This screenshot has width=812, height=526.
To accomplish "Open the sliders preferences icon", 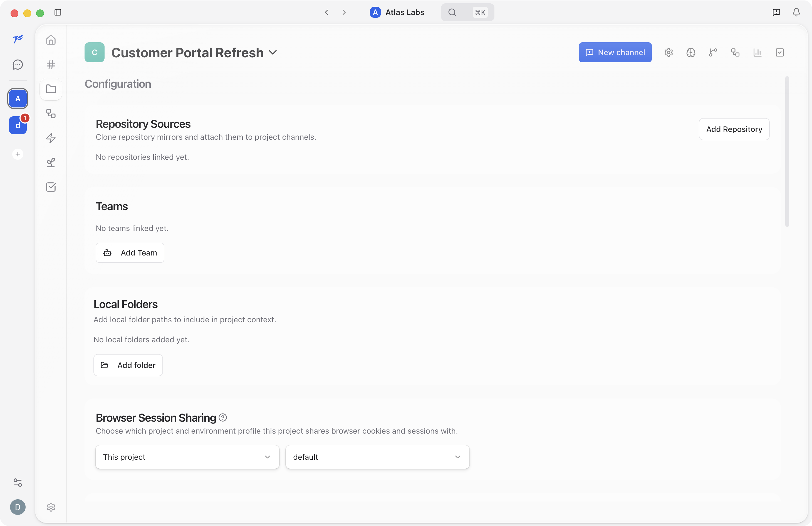I will [18, 482].
